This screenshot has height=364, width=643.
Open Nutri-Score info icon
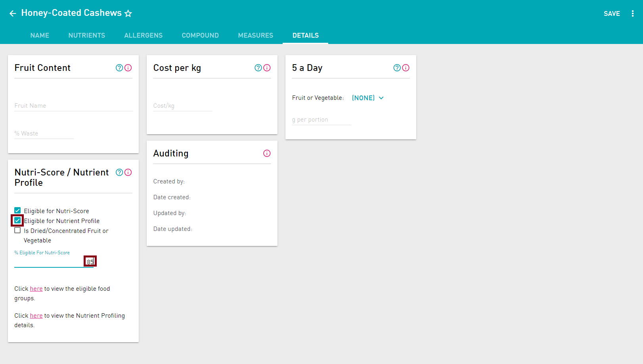128,172
